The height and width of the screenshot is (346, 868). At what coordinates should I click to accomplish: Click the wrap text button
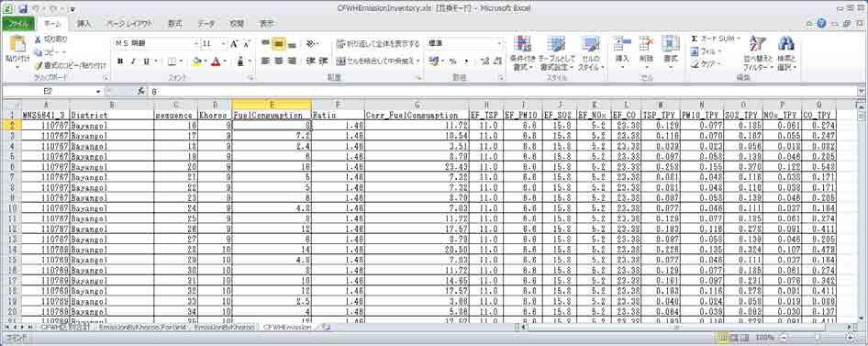coord(377,44)
